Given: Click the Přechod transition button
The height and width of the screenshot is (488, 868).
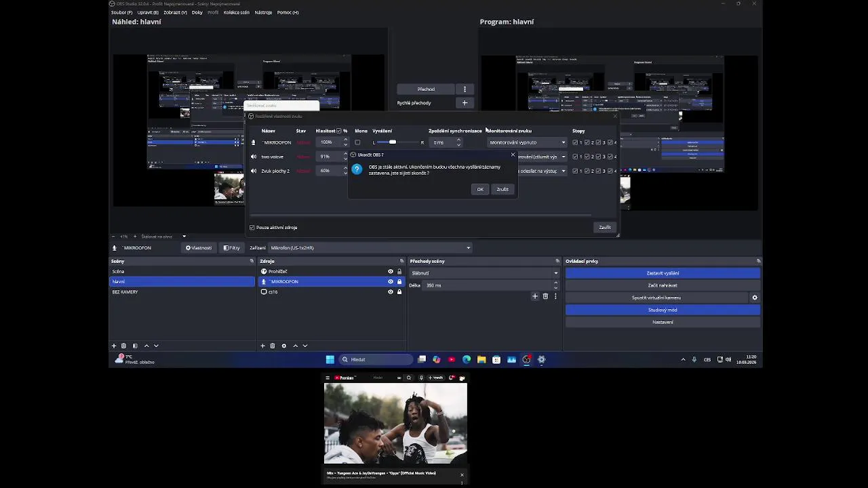Looking at the screenshot, I should coord(426,89).
